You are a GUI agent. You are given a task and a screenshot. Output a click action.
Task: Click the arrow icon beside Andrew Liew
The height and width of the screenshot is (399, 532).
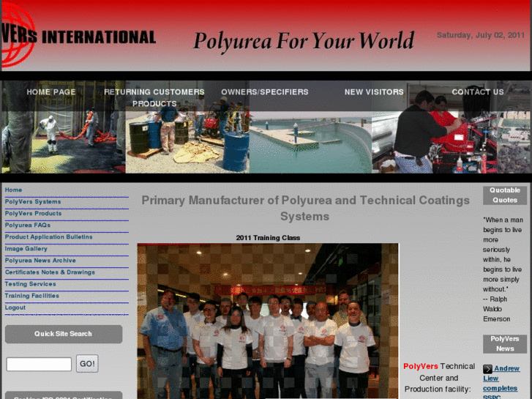point(487,369)
